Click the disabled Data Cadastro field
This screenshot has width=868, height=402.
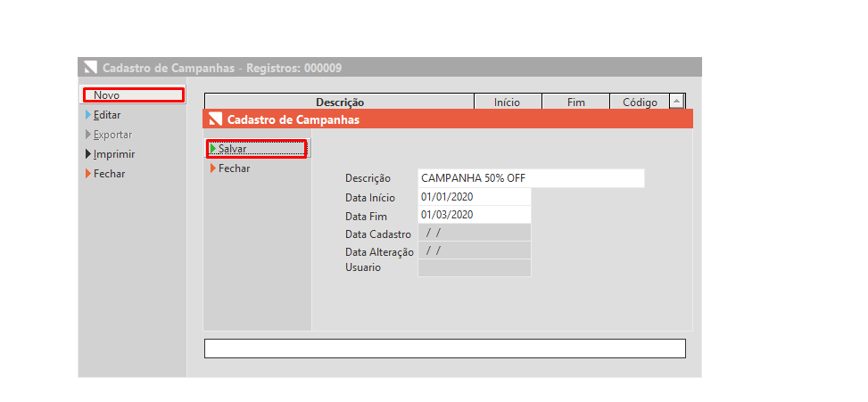point(475,233)
